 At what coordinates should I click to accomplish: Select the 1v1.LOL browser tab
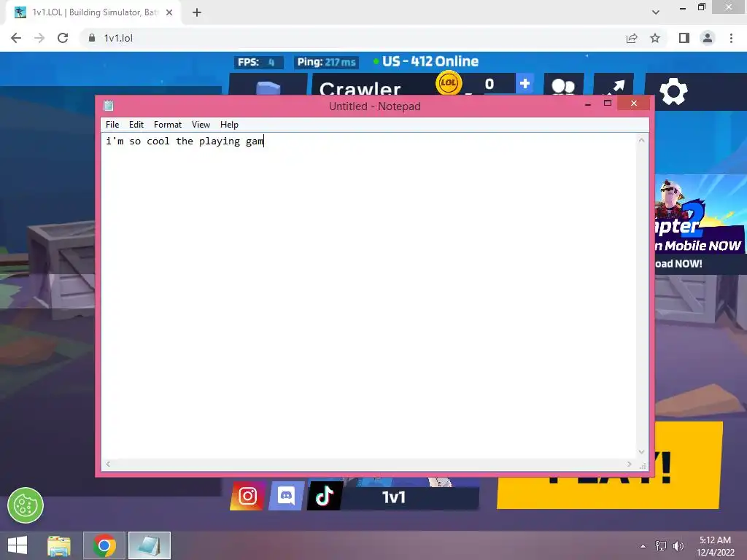93,12
